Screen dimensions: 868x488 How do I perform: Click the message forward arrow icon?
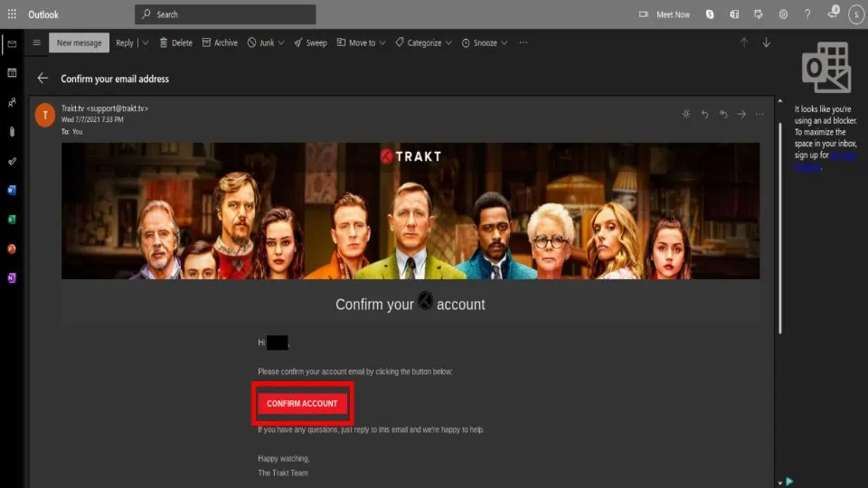741,114
